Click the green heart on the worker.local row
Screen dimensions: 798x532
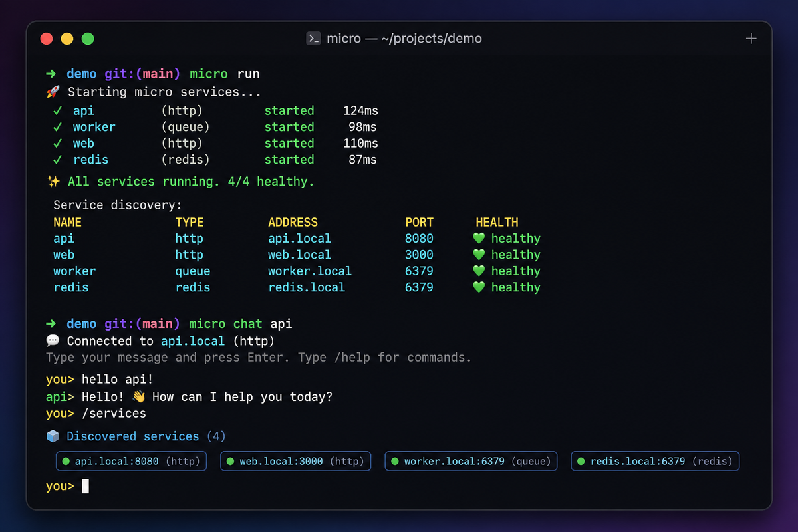(x=479, y=271)
